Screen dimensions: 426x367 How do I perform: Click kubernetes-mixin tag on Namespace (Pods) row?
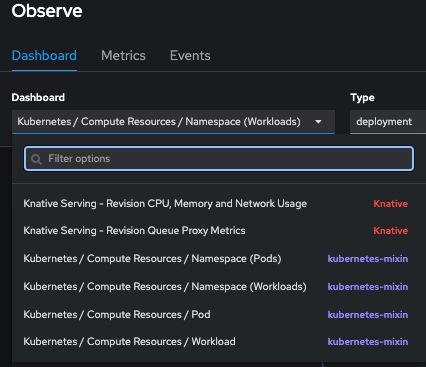tap(368, 259)
